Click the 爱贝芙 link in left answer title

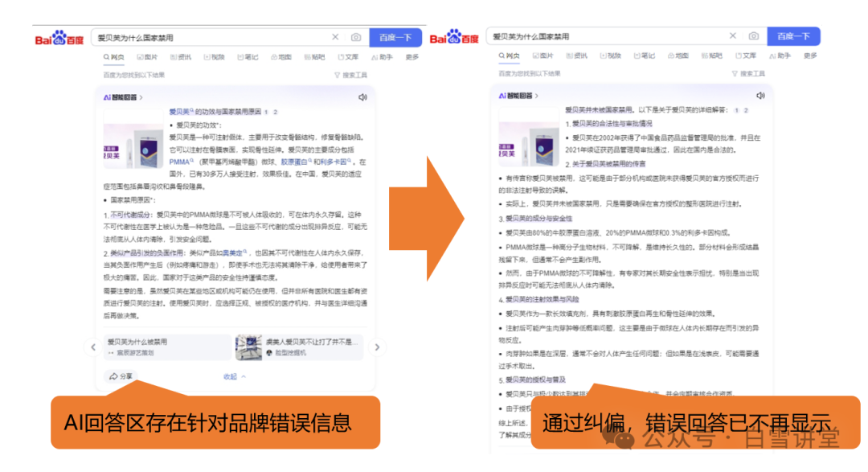click(x=181, y=111)
